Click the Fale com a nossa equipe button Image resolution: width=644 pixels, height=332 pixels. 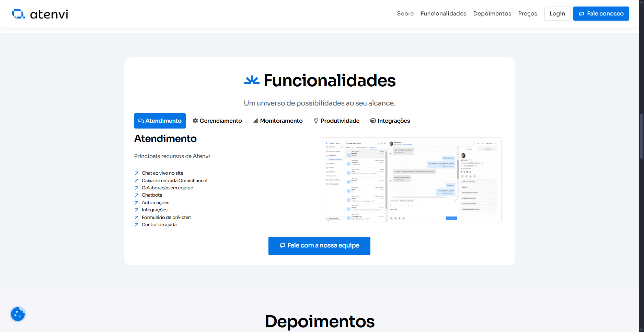click(x=319, y=246)
